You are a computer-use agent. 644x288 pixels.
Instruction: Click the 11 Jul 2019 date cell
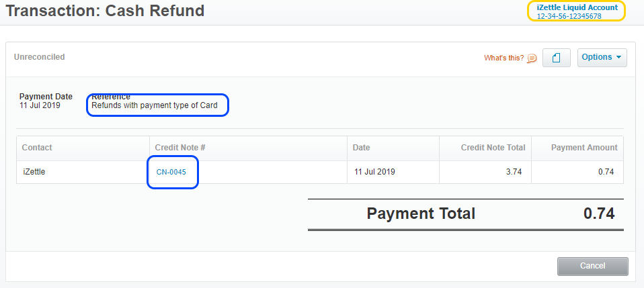tap(374, 172)
